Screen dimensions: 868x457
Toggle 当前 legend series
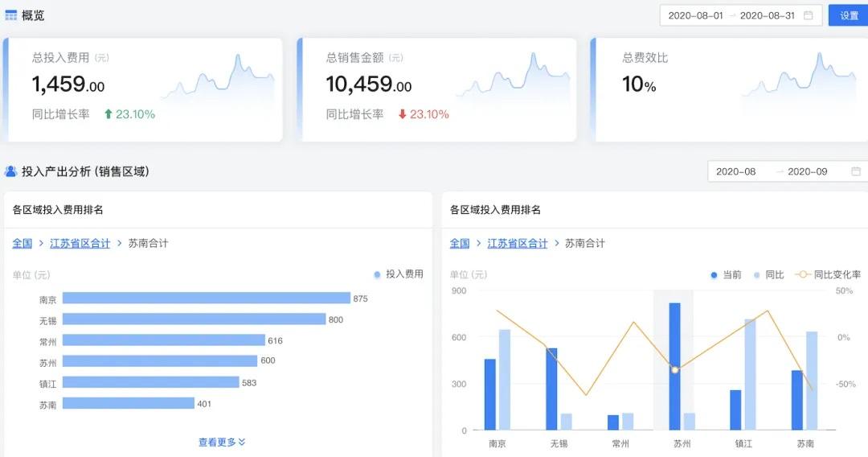[x=726, y=274]
